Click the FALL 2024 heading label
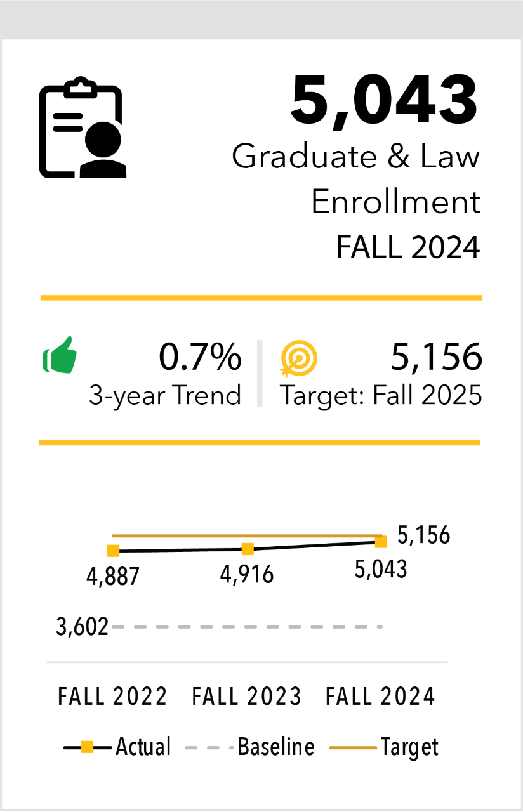Screen dimensions: 523x812 [x=408, y=247]
